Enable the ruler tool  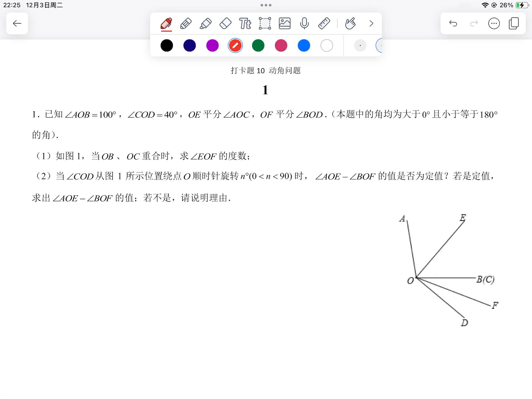[x=324, y=24]
